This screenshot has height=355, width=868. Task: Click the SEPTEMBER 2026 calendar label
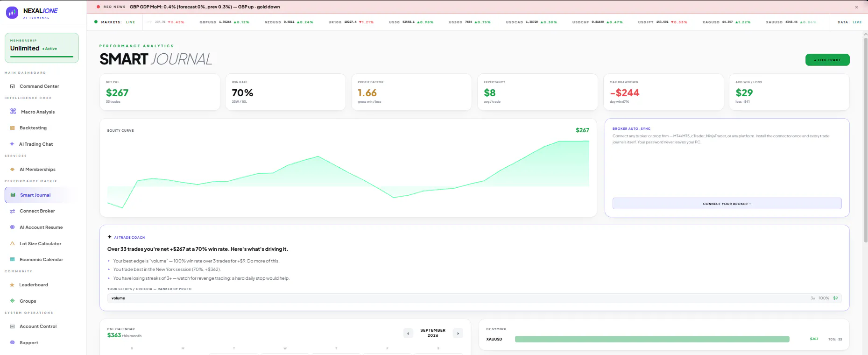click(433, 333)
